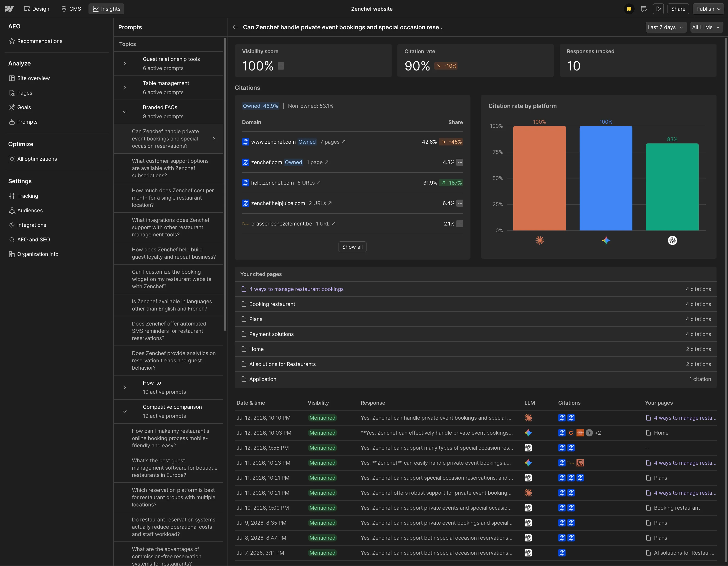
Task: Open the Last 7 days dropdown
Action: [x=665, y=27]
